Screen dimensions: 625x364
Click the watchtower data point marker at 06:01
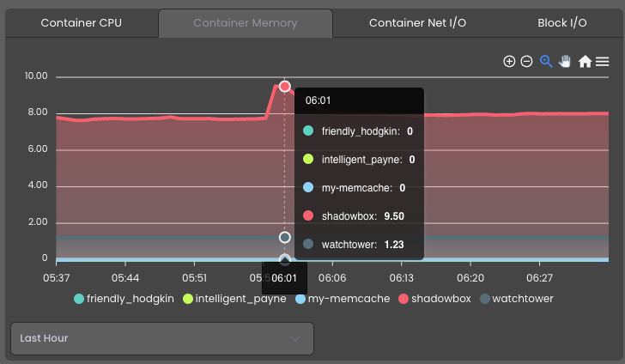point(285,238)
